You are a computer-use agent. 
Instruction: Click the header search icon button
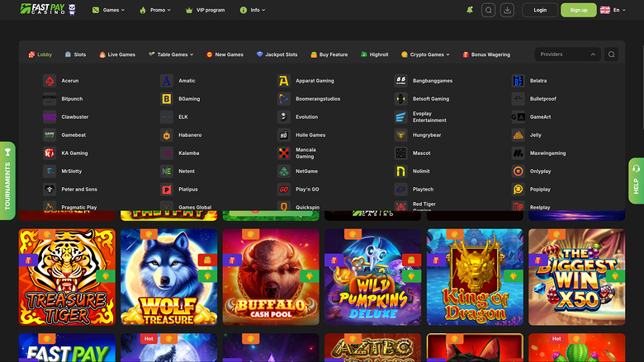click(488, 10)
